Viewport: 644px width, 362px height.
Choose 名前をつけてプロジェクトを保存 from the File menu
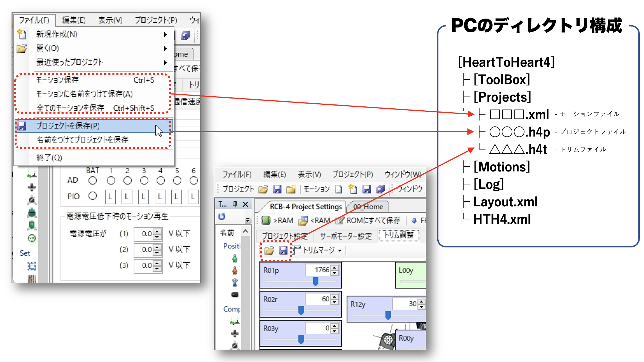coord(93,140)
